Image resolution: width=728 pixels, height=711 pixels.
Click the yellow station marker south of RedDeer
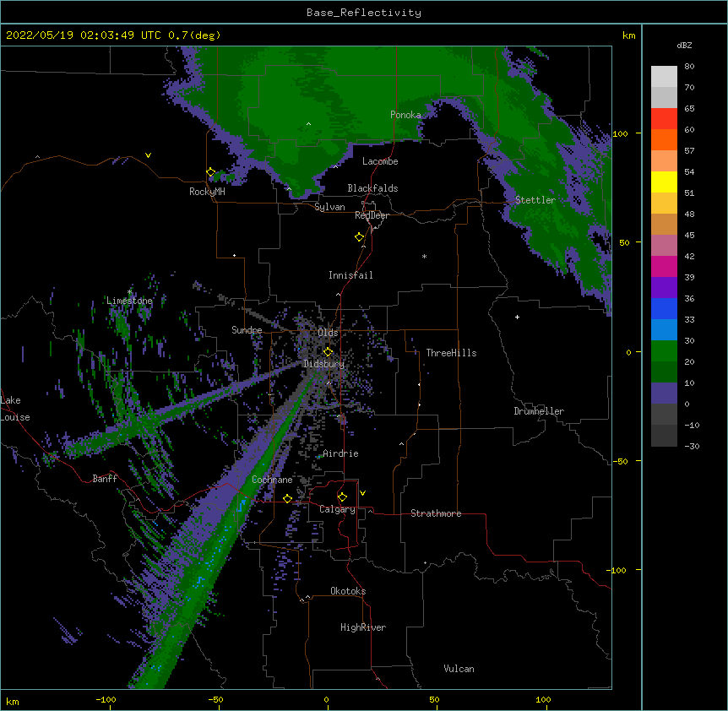coord(360,237)
